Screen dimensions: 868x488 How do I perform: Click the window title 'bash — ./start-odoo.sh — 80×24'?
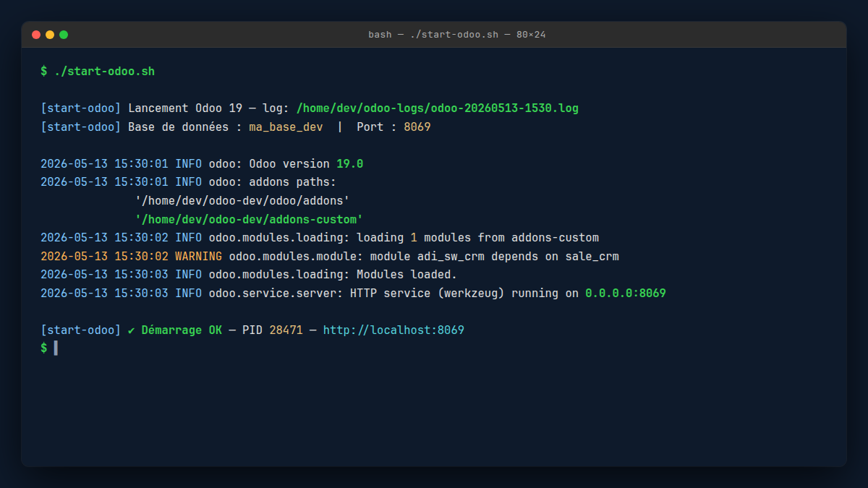[x=456, y=35]
